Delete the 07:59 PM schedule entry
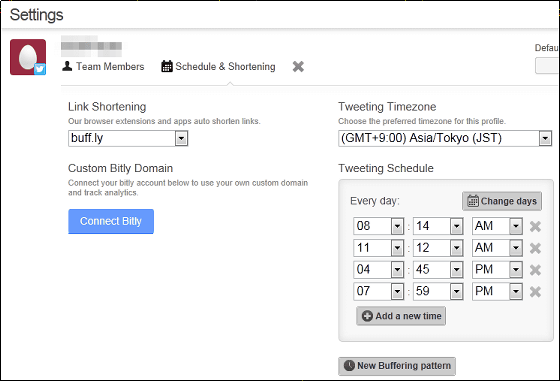This screenshot has width=560, height=381. 535,292
